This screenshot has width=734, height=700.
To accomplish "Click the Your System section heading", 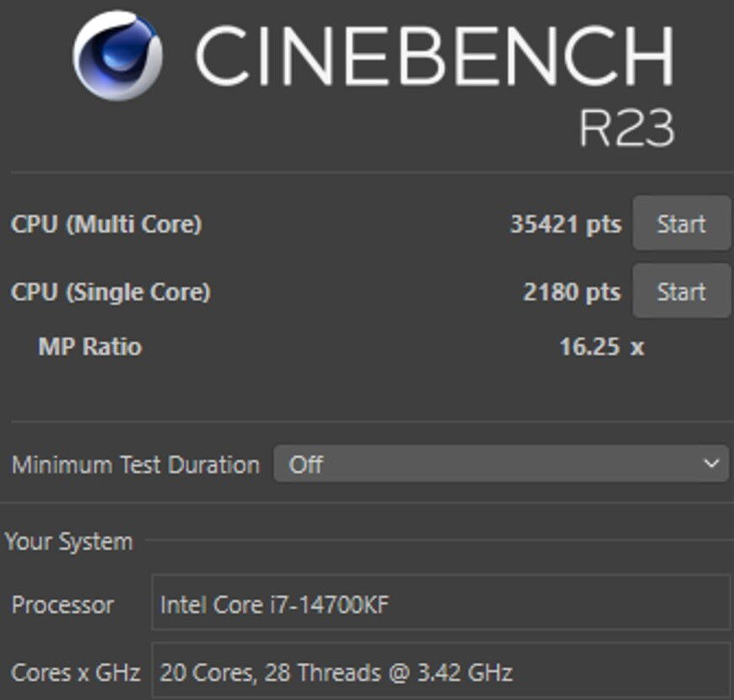I will 68,541.
